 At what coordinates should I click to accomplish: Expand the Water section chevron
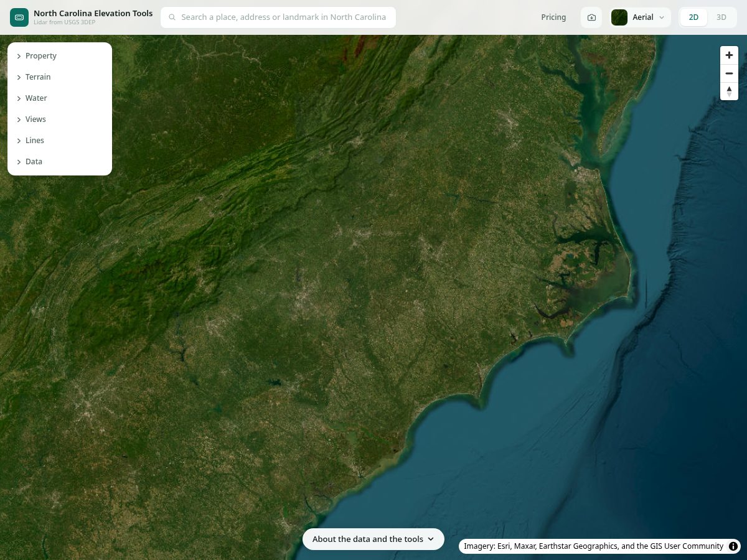coord(19,98)
